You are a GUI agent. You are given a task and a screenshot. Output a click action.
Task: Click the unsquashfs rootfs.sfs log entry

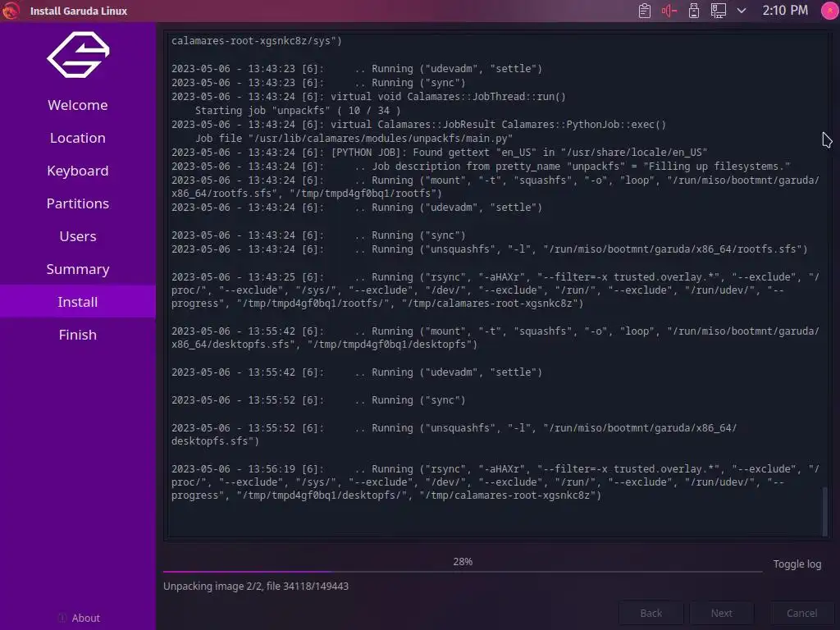tap(489, 249)
